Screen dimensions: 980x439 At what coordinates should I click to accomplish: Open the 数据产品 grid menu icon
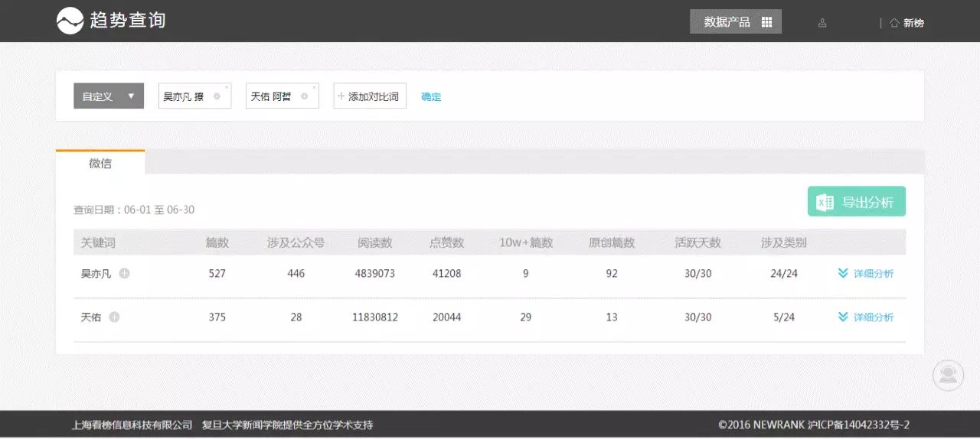(766, 22)
